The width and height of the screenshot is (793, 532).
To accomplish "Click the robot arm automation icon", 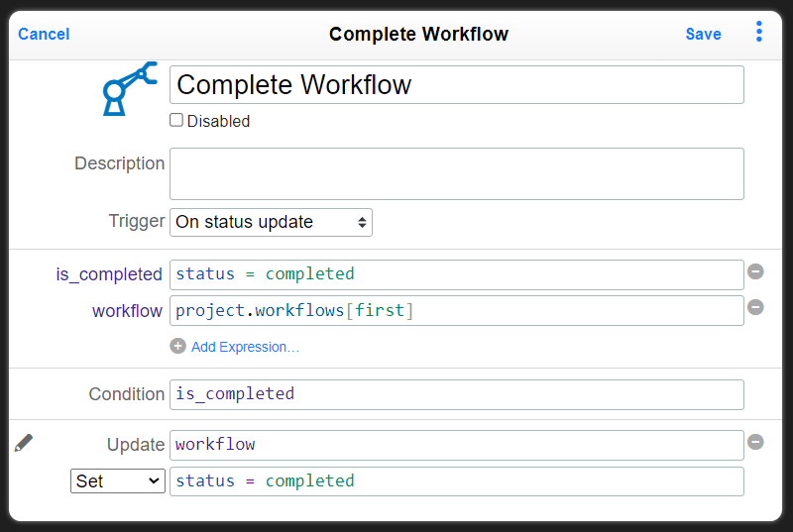I will [130, 89].
